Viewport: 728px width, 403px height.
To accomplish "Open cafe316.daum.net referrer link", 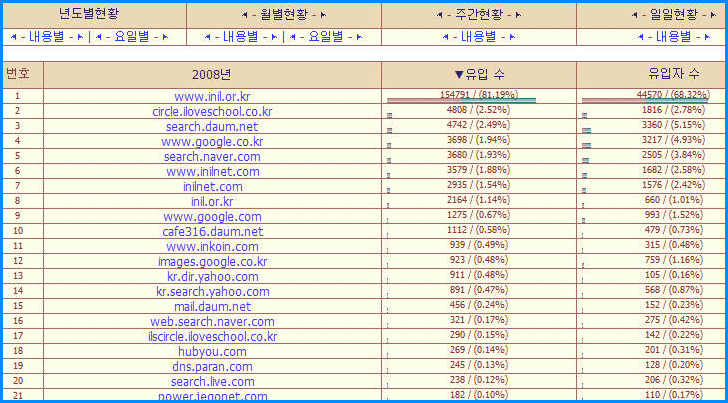I will [x=213, y=231].
